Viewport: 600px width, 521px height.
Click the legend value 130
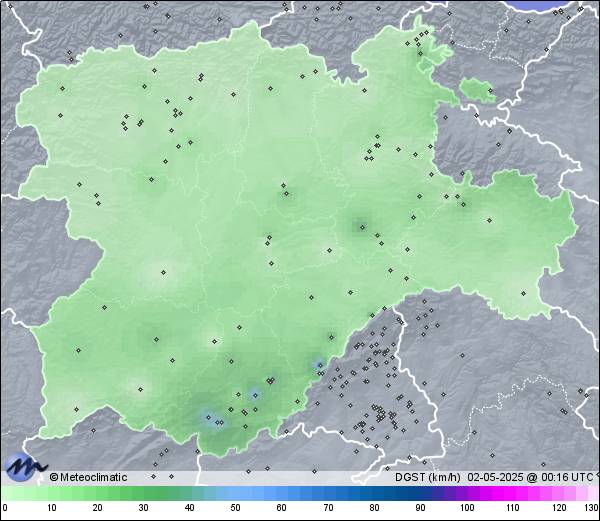coord(592,508)
